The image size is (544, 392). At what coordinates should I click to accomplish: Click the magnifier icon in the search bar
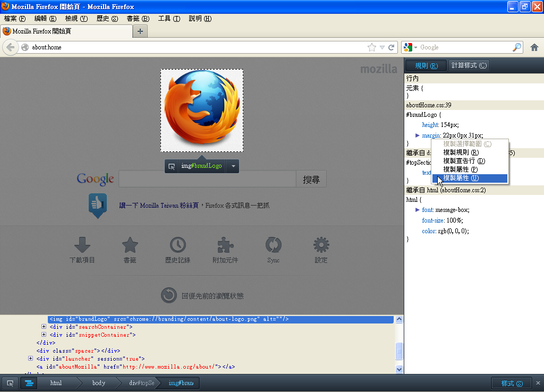(x=516, y=47)
